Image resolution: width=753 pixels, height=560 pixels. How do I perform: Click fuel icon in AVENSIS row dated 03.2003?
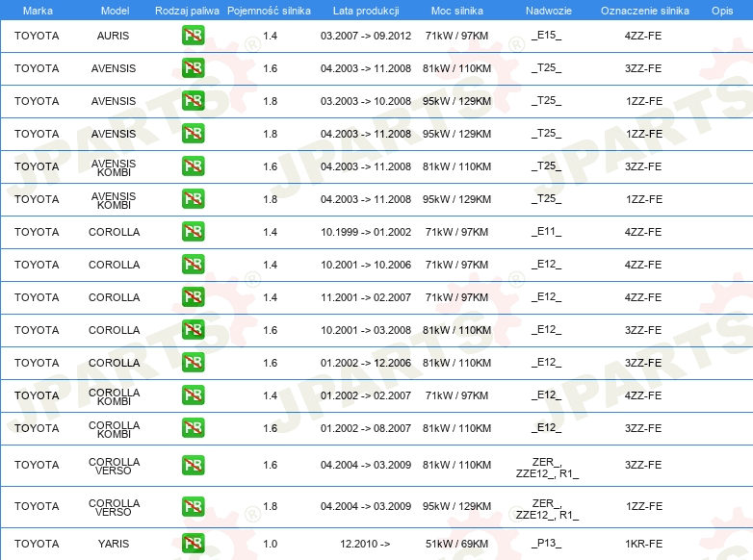tap(193, 101)
